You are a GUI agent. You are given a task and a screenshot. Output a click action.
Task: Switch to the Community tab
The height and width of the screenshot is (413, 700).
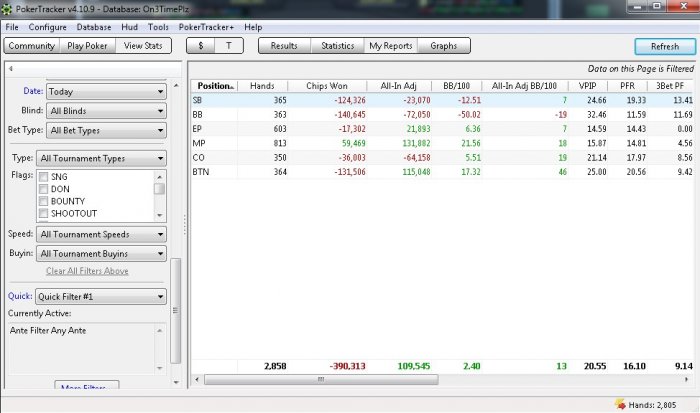(32, 46)
